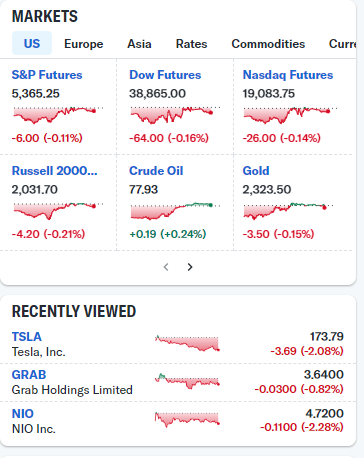364x458 pixels.
Task: Select the US markets tab
Action: pos(32,43)
